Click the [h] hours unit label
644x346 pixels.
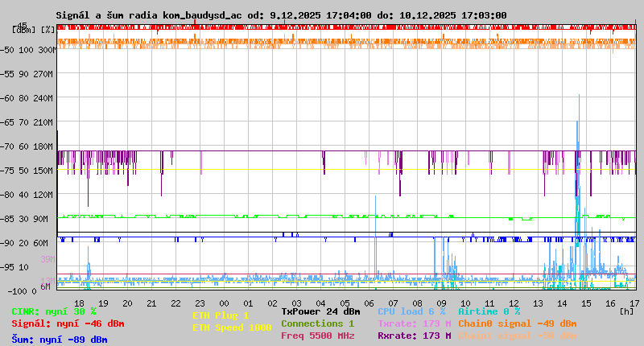(626, 311)
